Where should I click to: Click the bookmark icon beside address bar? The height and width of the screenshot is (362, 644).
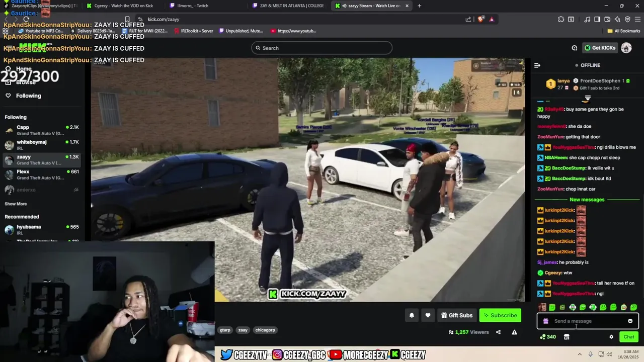(127, 19)
